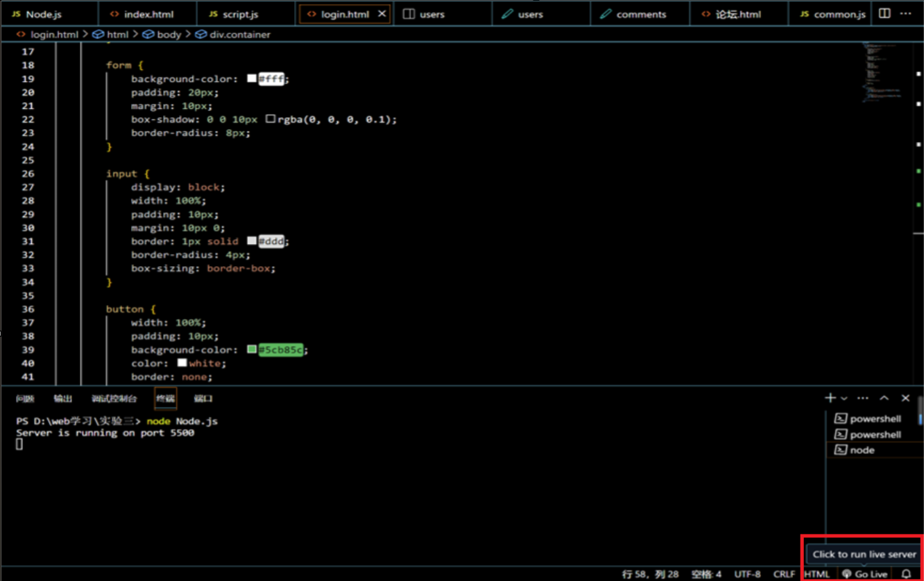Screen dimensions: 924x581
Task: Click line number 36 in gutter
Action: pos(28,309)
